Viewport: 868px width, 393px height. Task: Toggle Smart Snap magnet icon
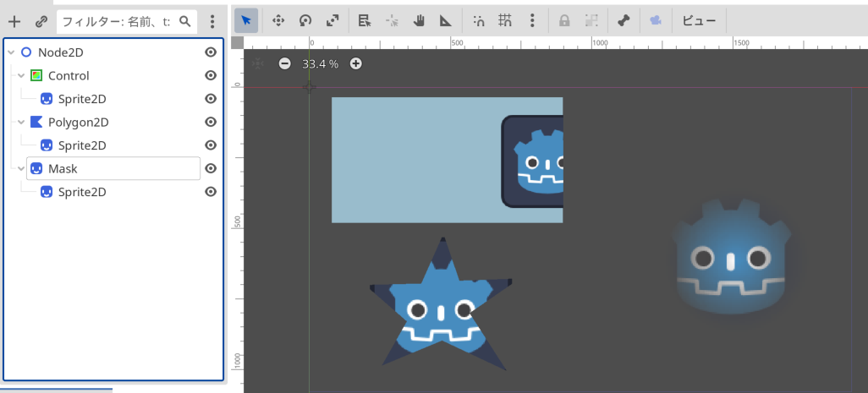tap(479, 21)
